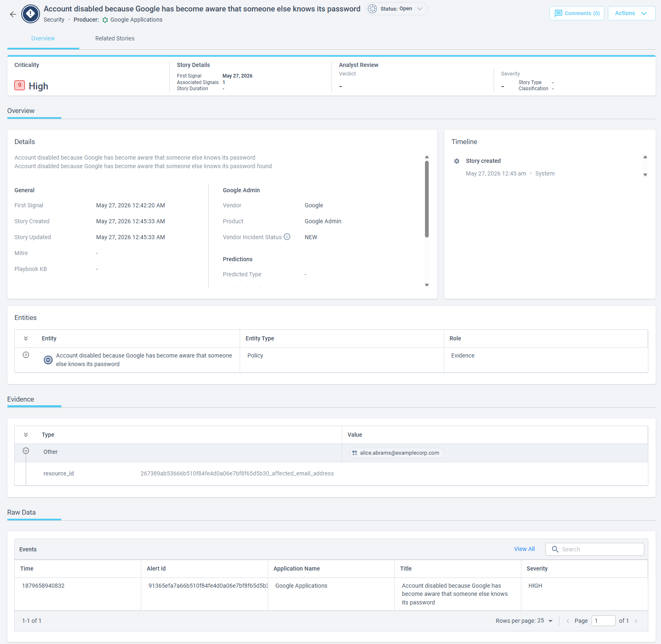This screenshot has height=644, width=661.
Task: Open the Status: Open dropdown
Action: pyautogui.click(x=397, y=9)
